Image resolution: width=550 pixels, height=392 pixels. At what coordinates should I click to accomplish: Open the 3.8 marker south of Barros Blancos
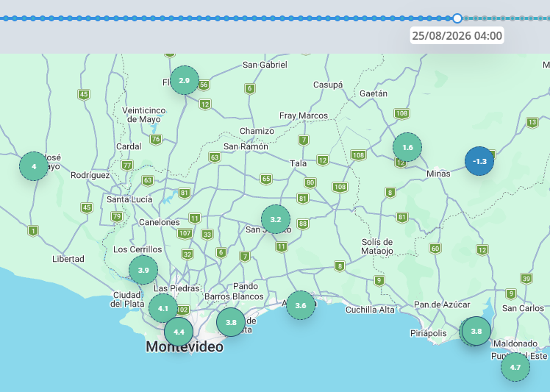231,322
